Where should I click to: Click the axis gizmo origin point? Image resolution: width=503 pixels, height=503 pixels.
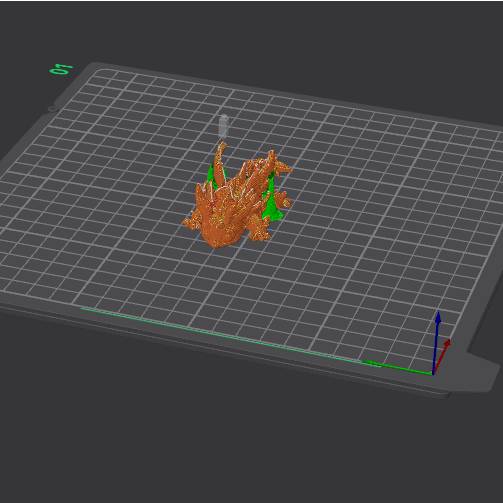coord(433,374)
